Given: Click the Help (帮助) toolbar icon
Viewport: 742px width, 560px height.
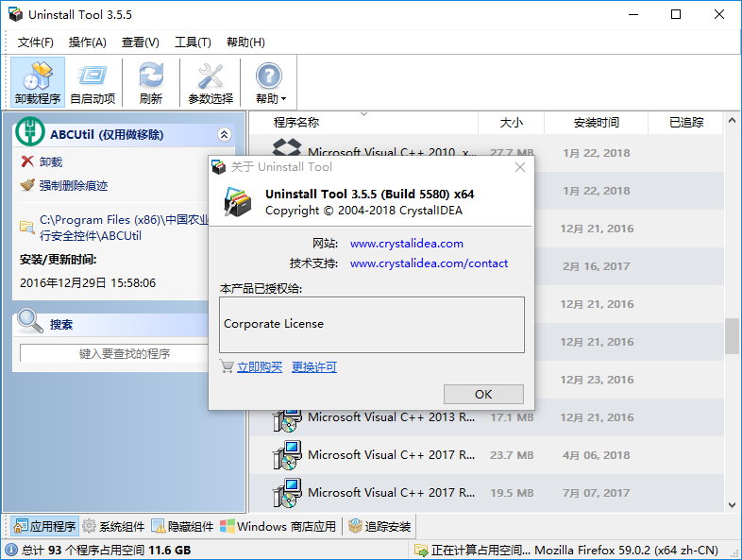Looking at the screenshot, I should pyautogui.click(x=268, y=76).
